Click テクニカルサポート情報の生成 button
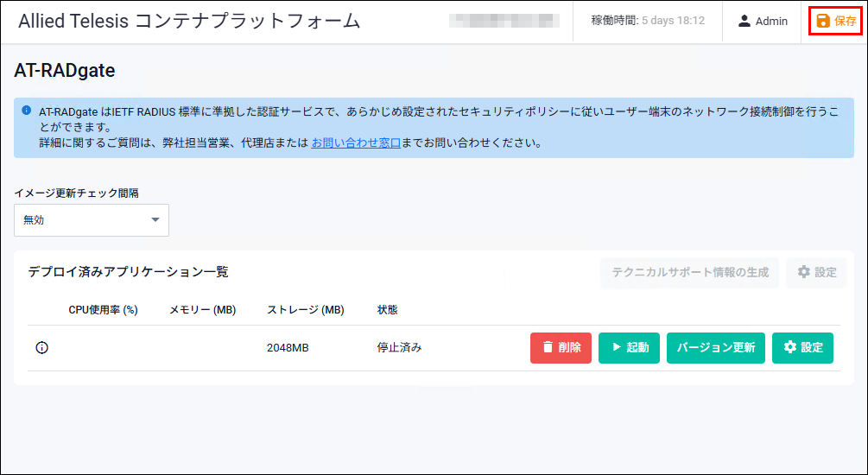 [x=690, y=272]
